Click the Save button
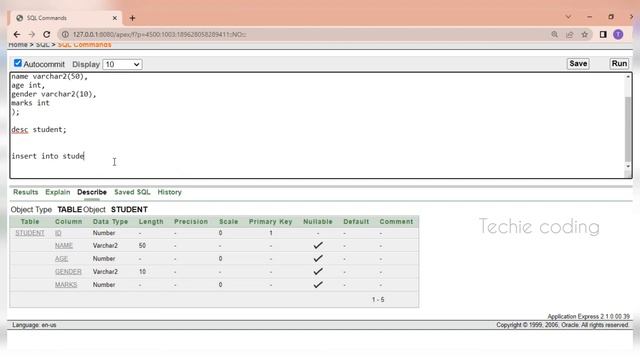The width and height of the screenshot is (640, 360). tap(578, 64)
